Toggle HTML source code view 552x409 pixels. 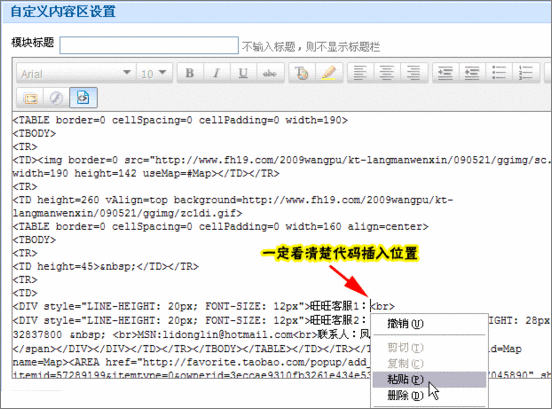pos(84,97)
